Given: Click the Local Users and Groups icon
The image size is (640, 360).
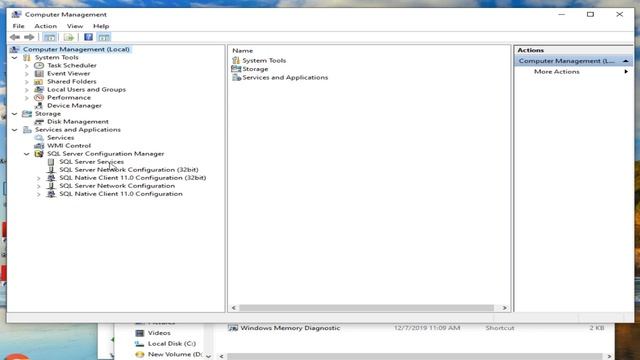Looking at the screenshot, I should (39, 89).
